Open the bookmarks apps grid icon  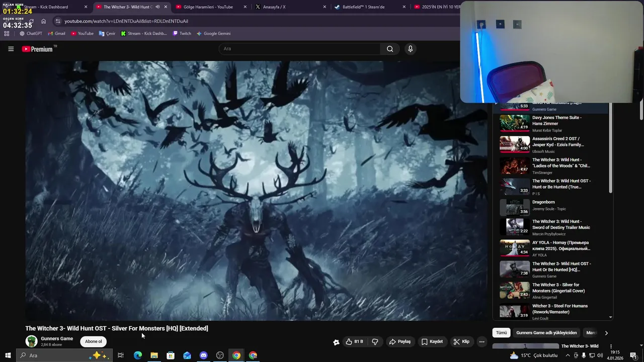[7, 34]
